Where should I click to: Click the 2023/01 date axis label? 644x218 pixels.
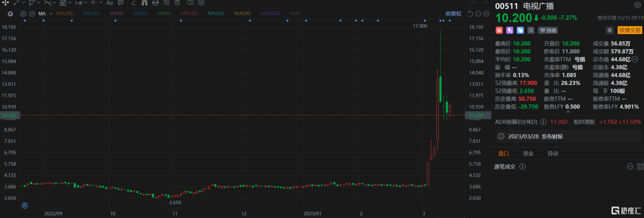pos(312,214)
